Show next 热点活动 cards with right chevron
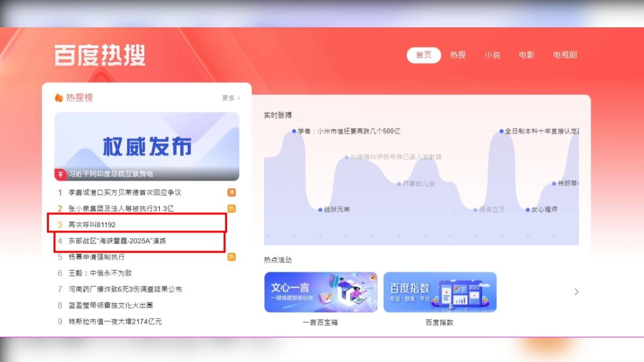The height and width of the screenshot is (362, 644). 576,292
